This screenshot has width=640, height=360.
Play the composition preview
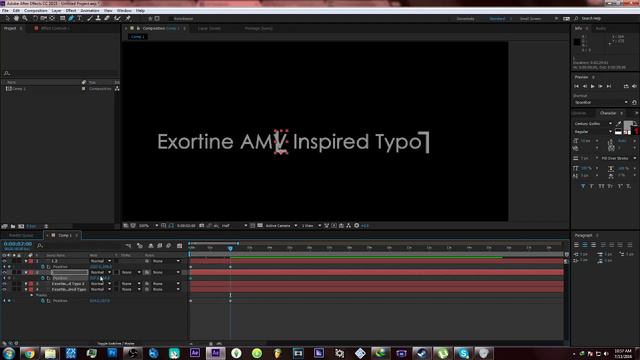pos(593,86)
